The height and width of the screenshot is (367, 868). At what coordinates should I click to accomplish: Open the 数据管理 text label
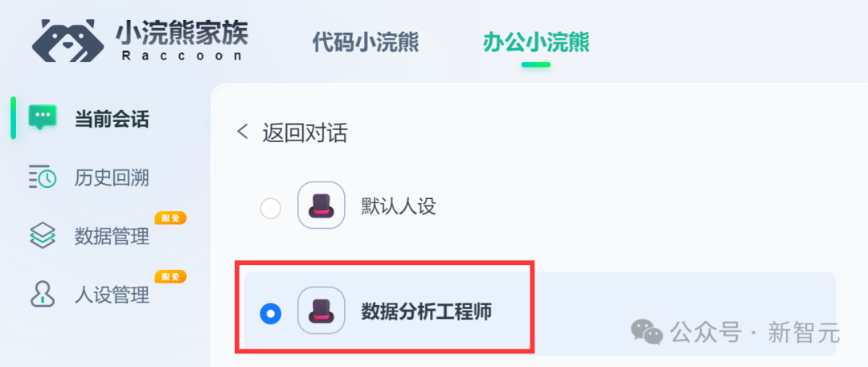(112, 236)
